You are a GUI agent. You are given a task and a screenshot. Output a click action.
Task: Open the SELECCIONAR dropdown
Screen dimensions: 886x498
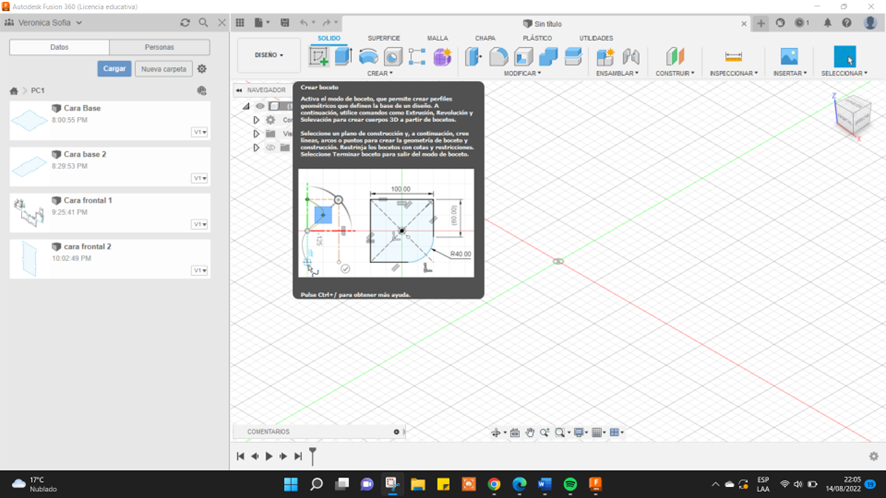click(x=844, y=73)
